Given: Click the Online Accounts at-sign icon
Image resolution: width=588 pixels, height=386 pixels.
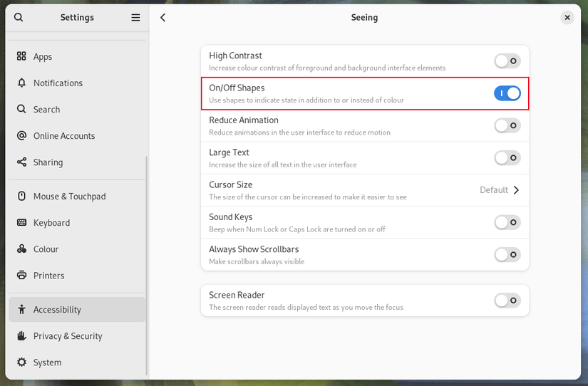Looking at the screenshot, I should [x=22, y=135].
